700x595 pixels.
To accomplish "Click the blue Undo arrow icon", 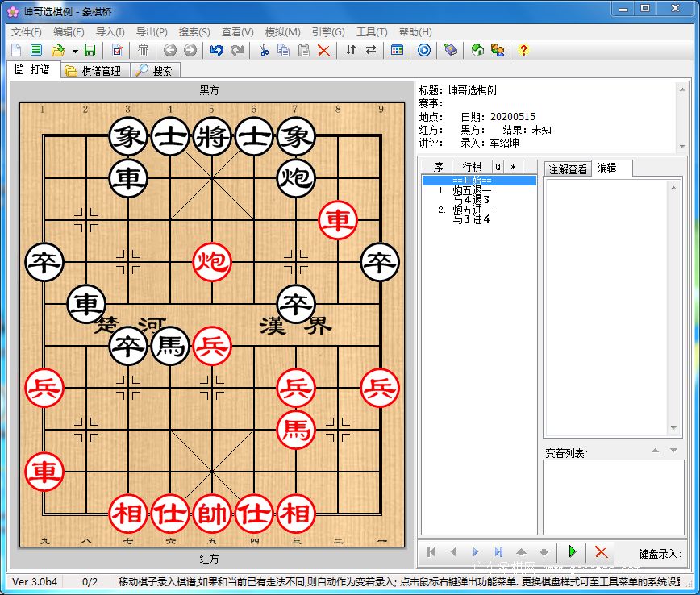I will click(x=216, y=50).
